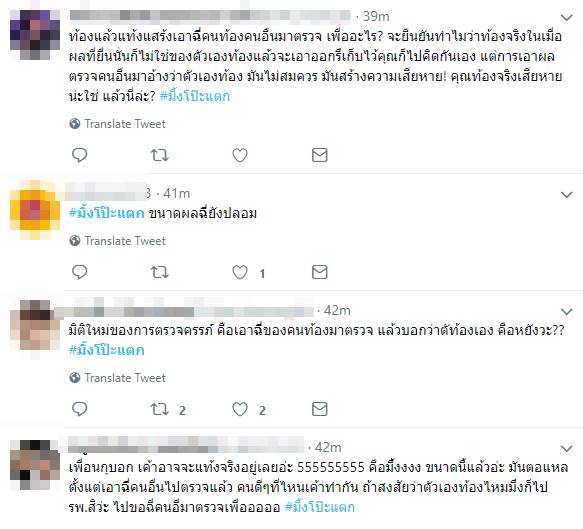Send the 39m tweet via direct message

point(319,155)
